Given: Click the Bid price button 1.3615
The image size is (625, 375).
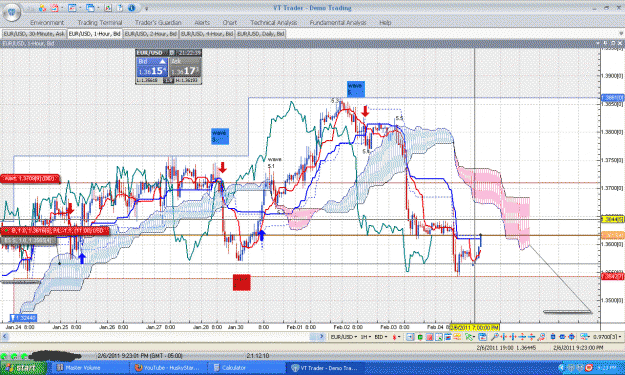Looking at the screenshot, I should (151, 67).
